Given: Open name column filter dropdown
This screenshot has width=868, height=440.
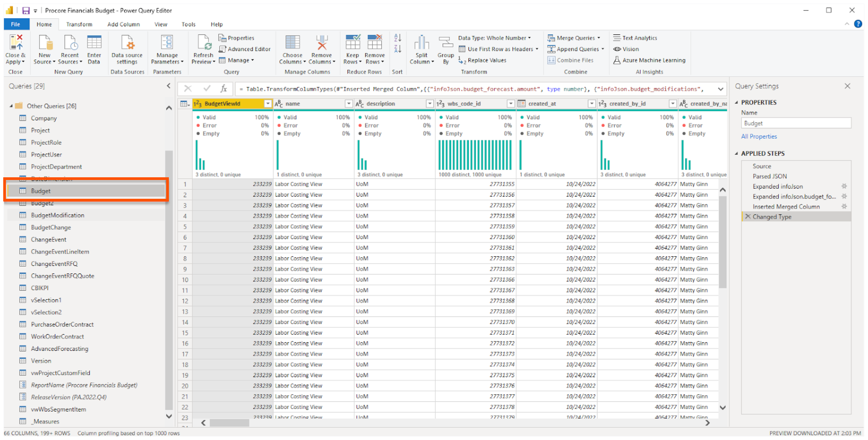Looking at the screenshot, I should coord(349,104).
